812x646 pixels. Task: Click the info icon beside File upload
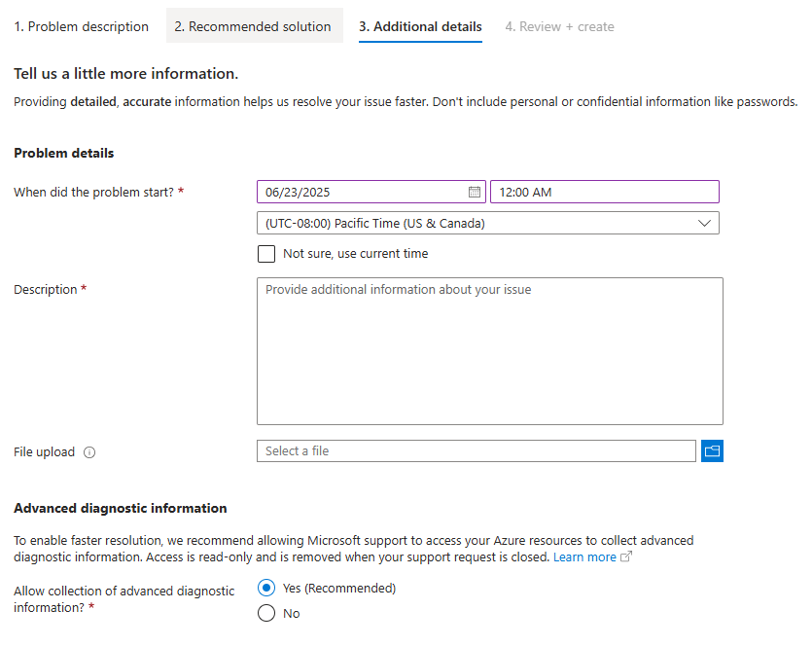[89, 452]
